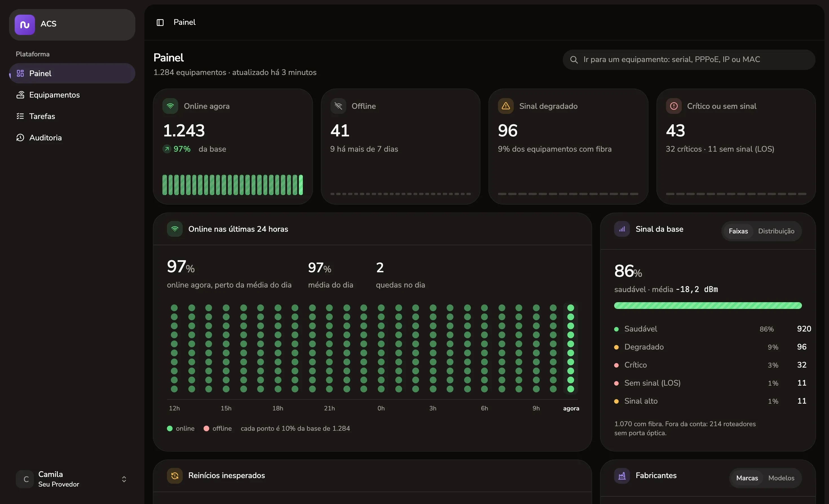
Task: Focus the equipment search input field
Action: point(689,60)
